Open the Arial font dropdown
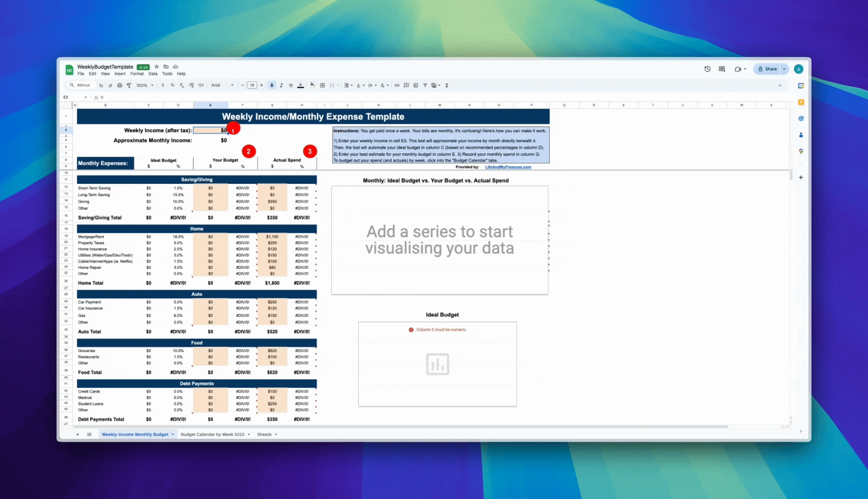 (x=222, y=85)
